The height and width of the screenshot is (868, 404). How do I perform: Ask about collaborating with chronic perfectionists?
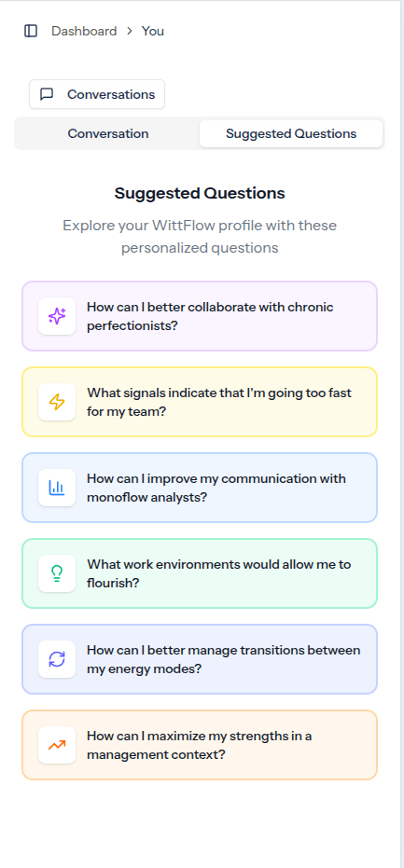tap(200, 316)
